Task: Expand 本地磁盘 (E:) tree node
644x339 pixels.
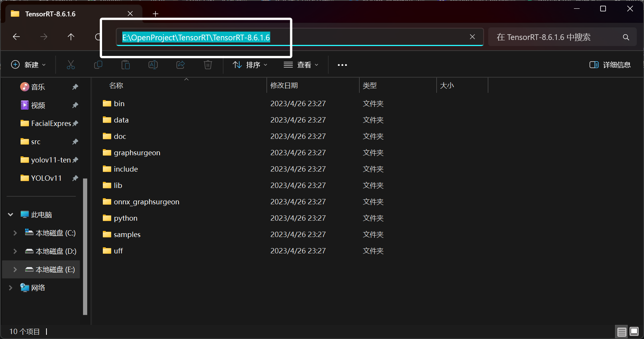Action: pyautogui.click(x=15, y=269)
